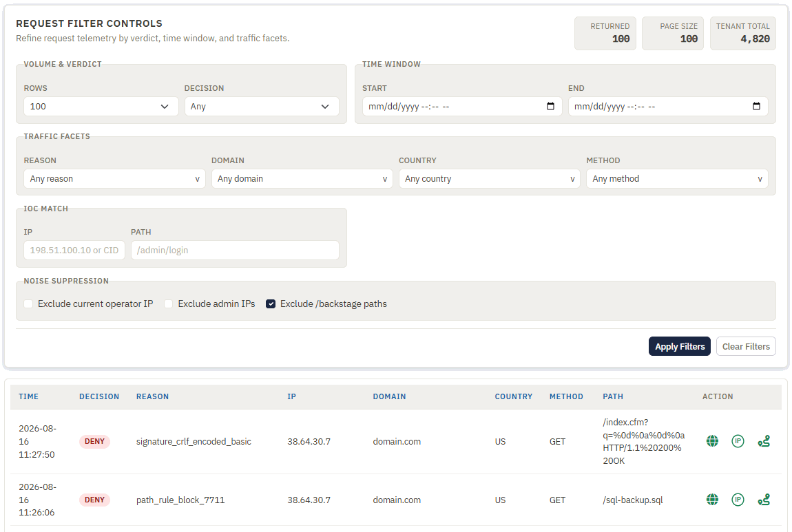Viewport: 792px width, 532px height.
Task: Click GET in path_rule_block_7711 row
Action: 558,500
